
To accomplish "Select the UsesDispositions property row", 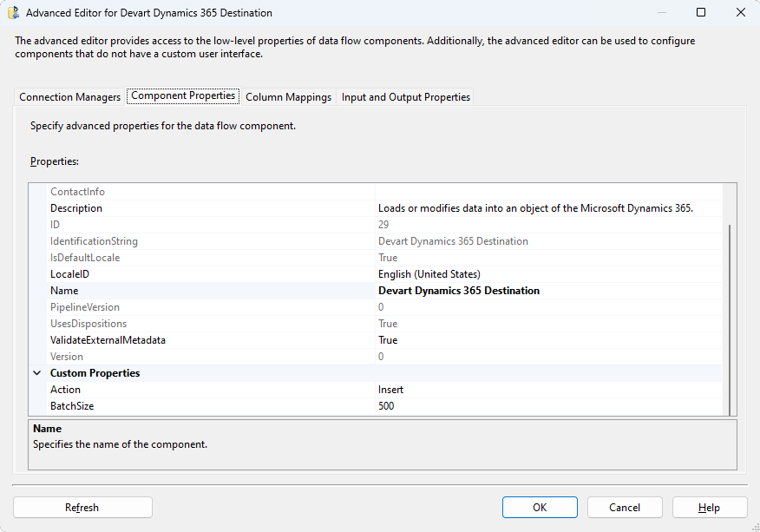I will (x=208, y=324).
